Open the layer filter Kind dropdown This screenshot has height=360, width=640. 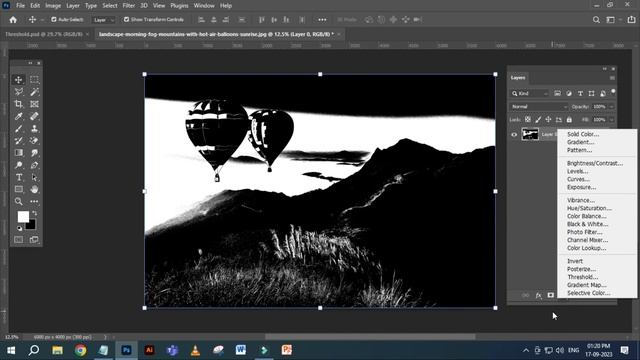[530, 94]
